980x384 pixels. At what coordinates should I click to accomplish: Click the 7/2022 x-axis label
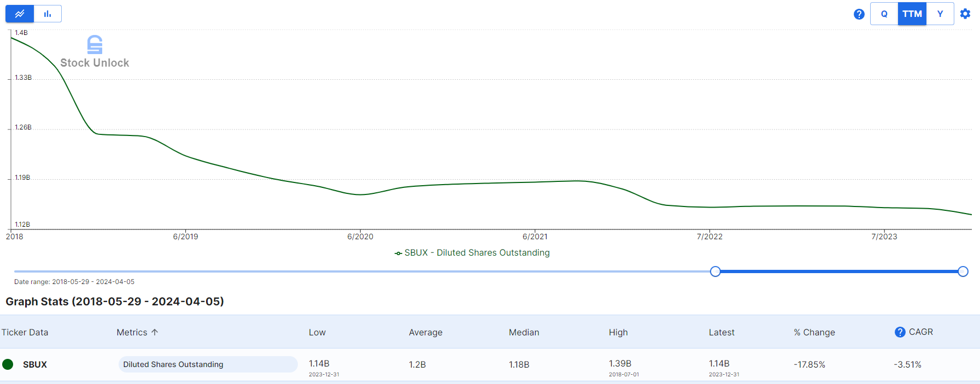click(709, 237)
